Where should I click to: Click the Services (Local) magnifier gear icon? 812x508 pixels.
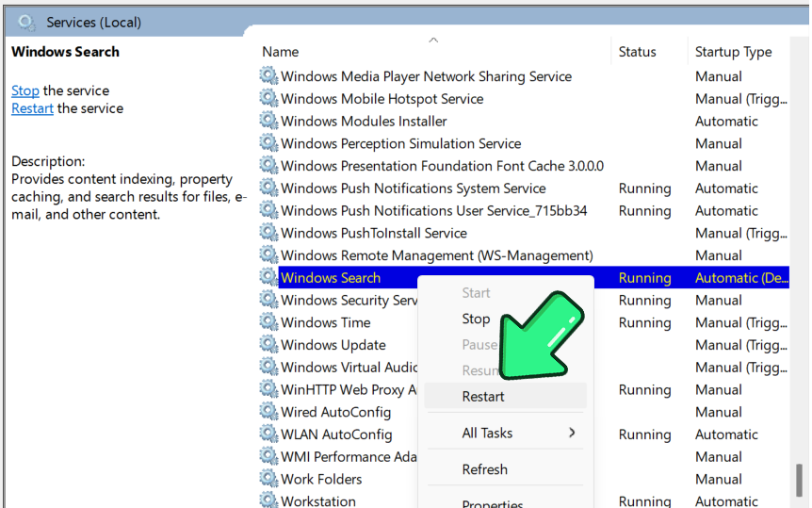[26, 23]
